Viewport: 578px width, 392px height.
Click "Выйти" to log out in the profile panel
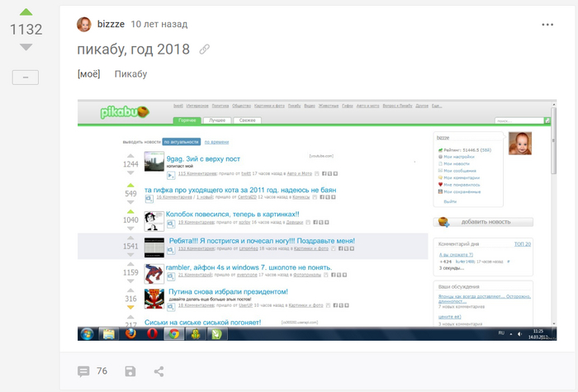[450, 201]
